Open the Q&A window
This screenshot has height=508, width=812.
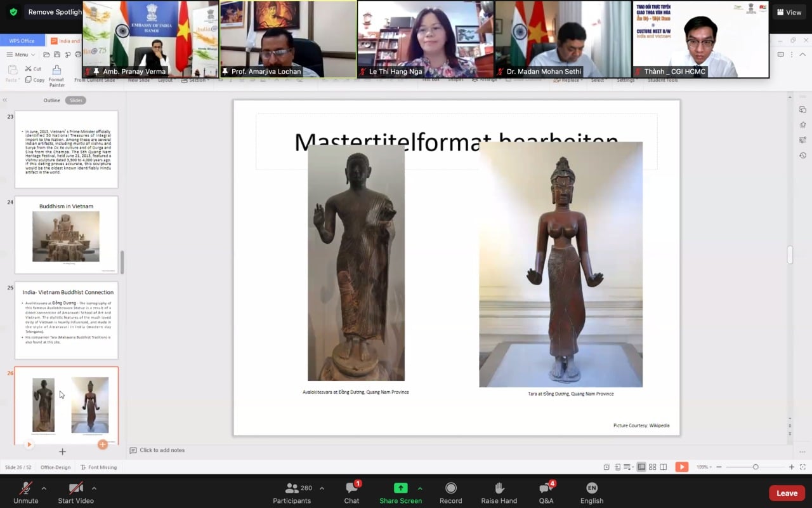click(x=546, y=491)
